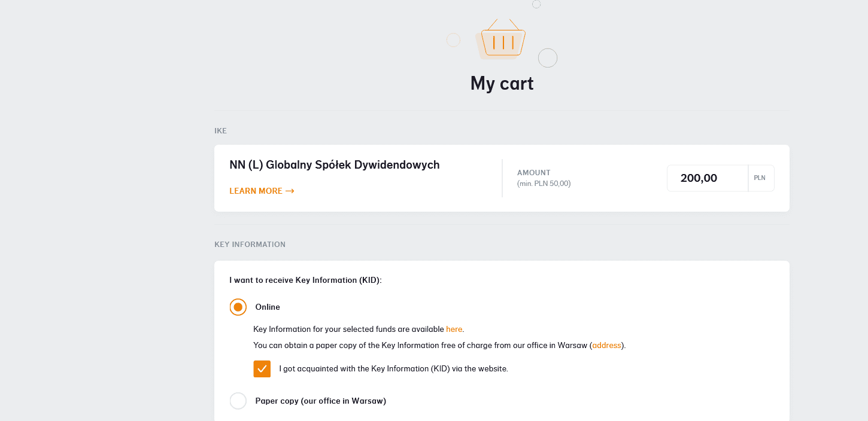This screenshot has width=868, height=421.
Task: Click 'I want to receive Key Information' text
Action: [x=305, y=280]
